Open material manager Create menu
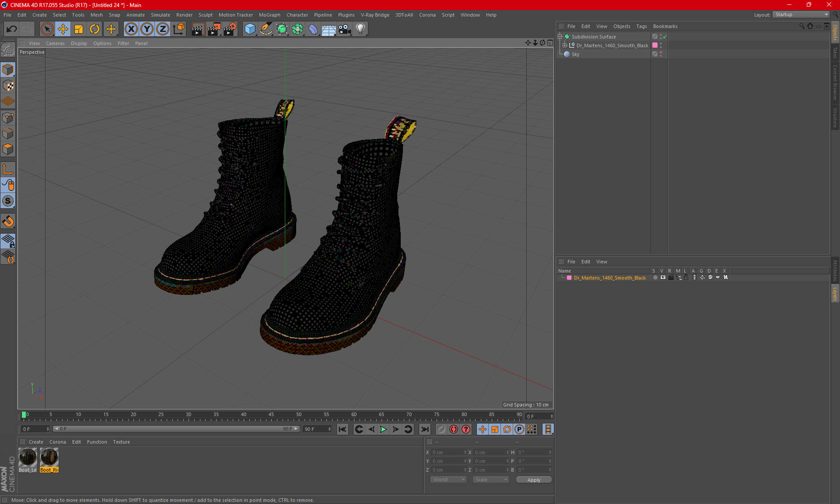The image size is (840, 504). click(x=36, y=442)
